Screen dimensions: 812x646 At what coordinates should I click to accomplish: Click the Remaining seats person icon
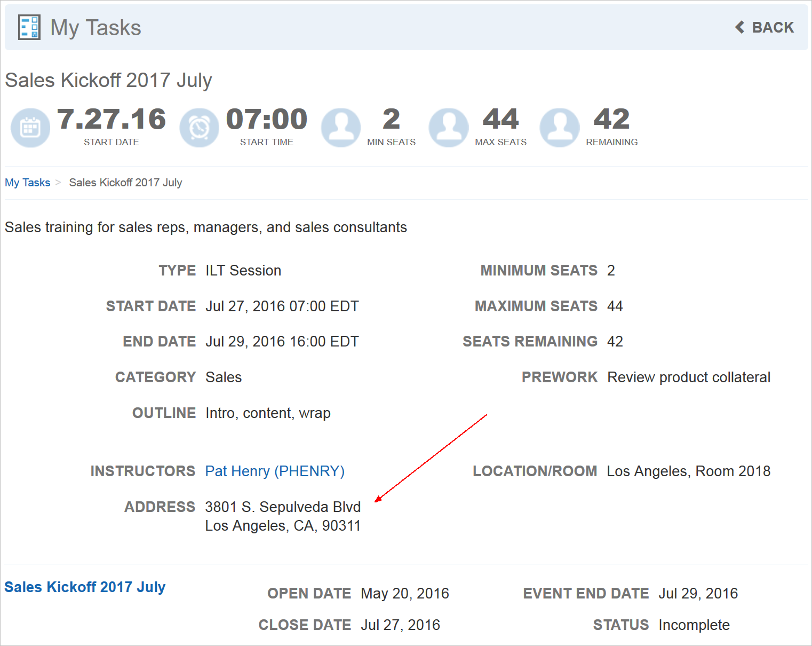tap(560, 128)
